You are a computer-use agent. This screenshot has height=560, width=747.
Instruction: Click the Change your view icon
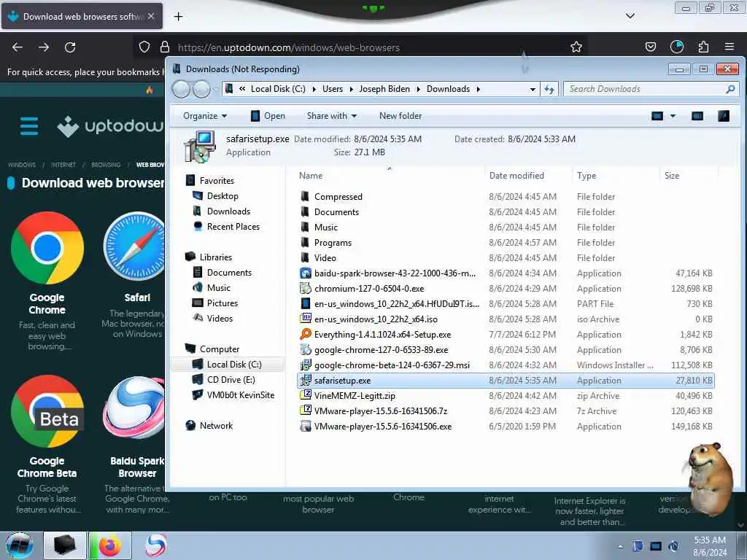point(657,116)
